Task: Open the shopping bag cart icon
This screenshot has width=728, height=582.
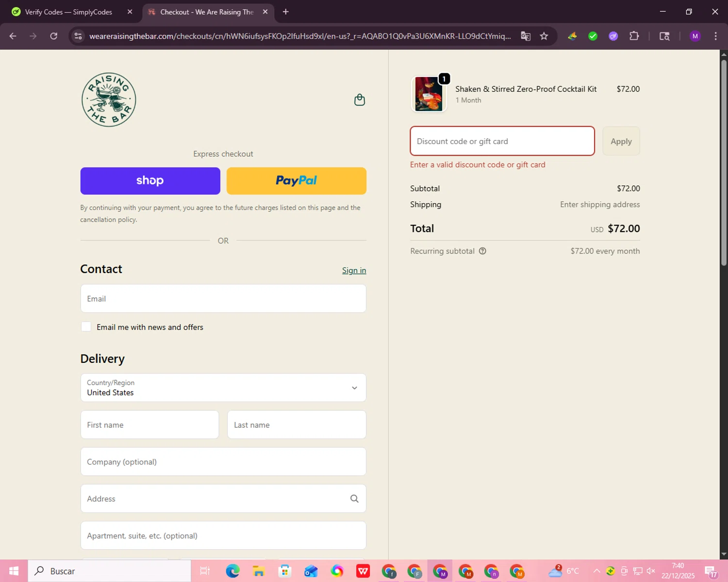Action: (359, 100)
